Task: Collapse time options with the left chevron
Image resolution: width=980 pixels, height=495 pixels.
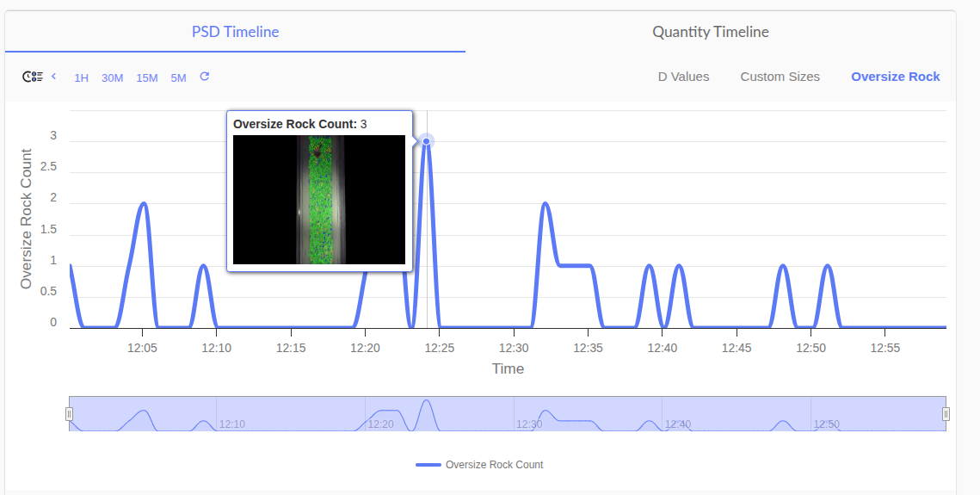Action: tap(54, 77)
